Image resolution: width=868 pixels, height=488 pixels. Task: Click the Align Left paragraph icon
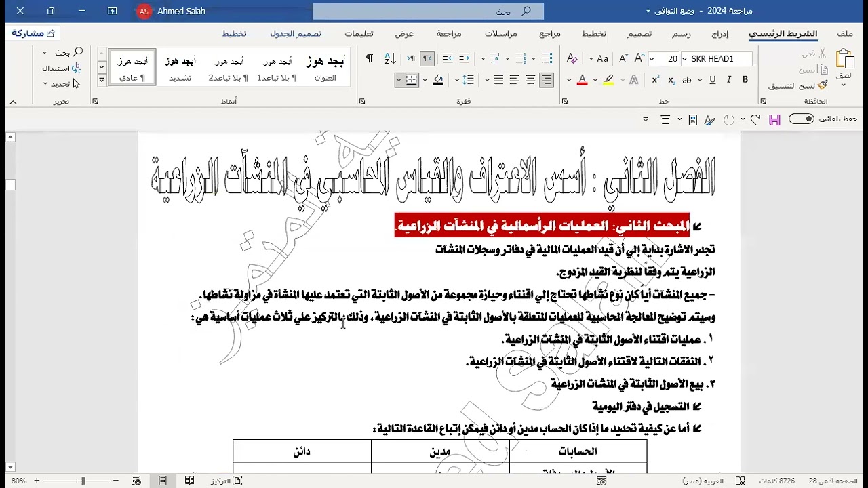click(x=514, y=80)
